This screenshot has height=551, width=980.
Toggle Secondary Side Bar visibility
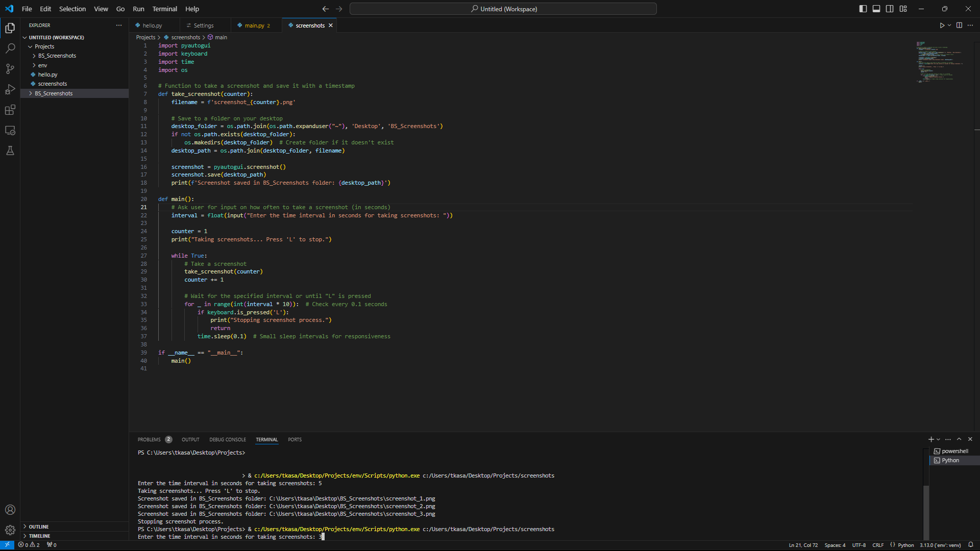coord(890,9)
